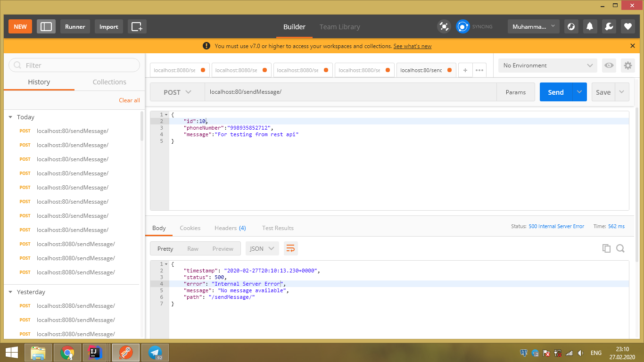The image size is (644, 362).
Task: Toggle line wrap in response
Action: (291, 248)
